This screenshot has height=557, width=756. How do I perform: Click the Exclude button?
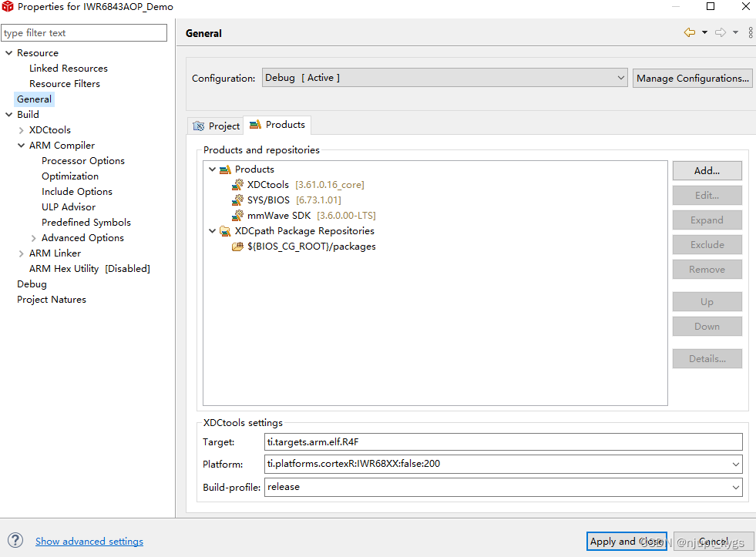point(707,244)
